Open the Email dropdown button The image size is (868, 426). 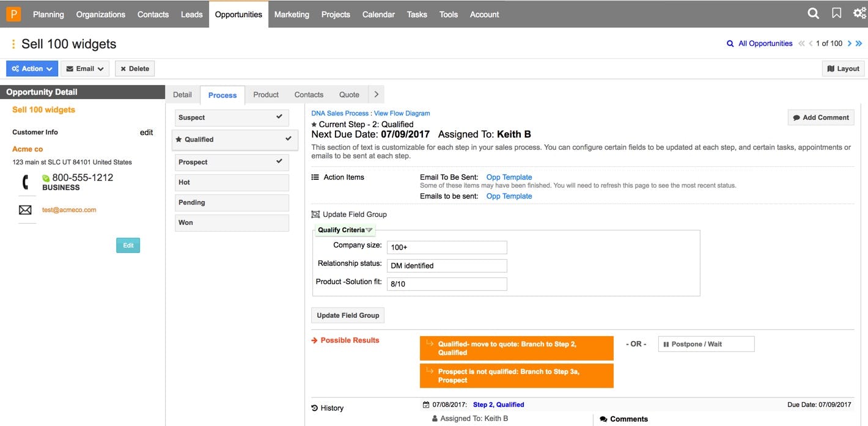coord(85,68)
